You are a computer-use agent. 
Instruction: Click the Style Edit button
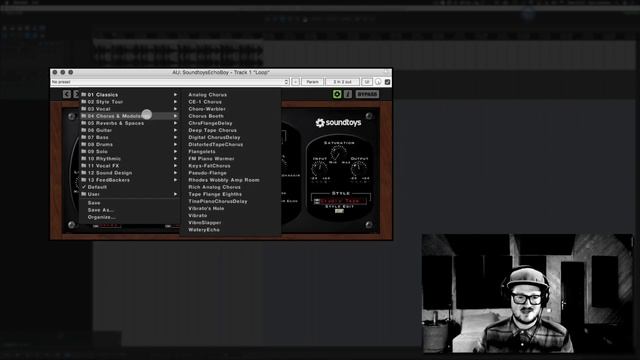tap(339, 211)
